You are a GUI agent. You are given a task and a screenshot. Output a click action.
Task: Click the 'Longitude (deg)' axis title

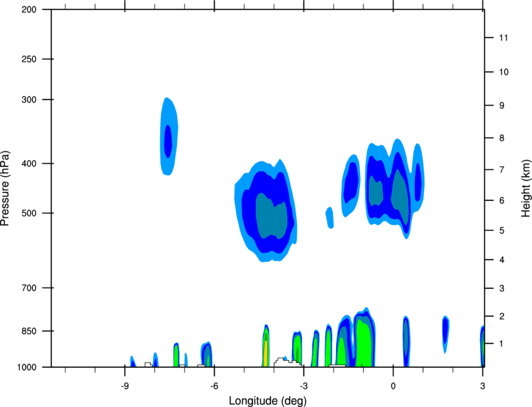tap(268, 401)
